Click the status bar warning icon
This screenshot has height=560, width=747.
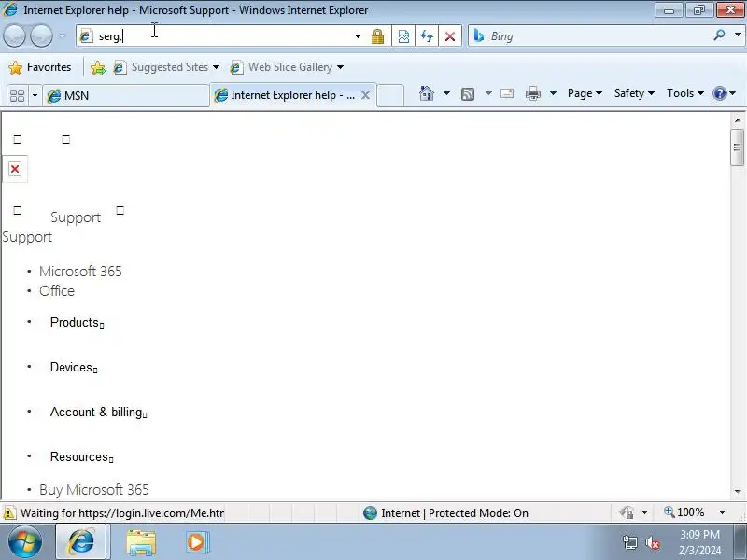coord(9,513)
